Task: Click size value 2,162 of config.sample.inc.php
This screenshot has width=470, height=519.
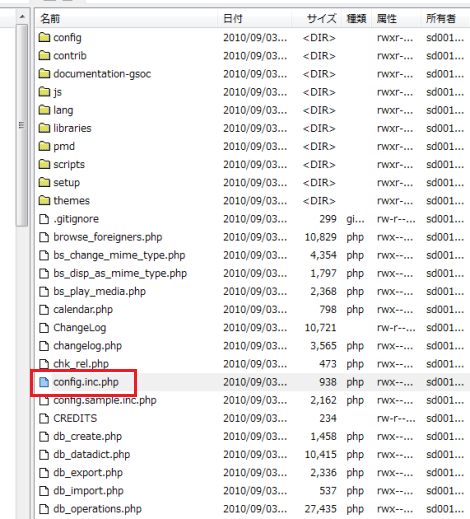Action: pyautogui.click(x=323, y=400)
